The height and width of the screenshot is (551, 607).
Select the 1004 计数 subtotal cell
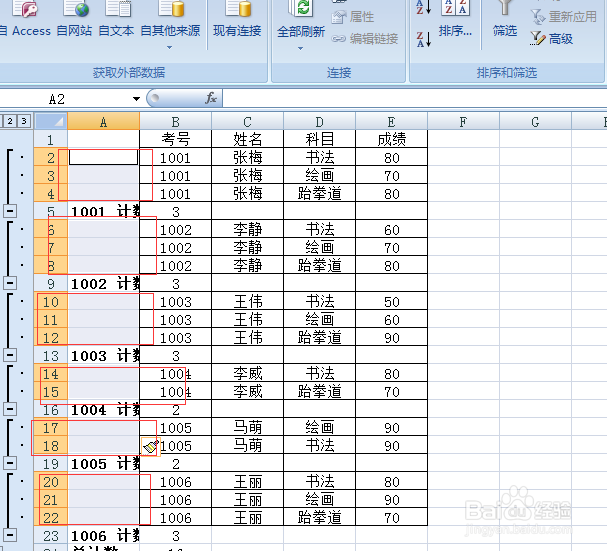tap(103, 410)
